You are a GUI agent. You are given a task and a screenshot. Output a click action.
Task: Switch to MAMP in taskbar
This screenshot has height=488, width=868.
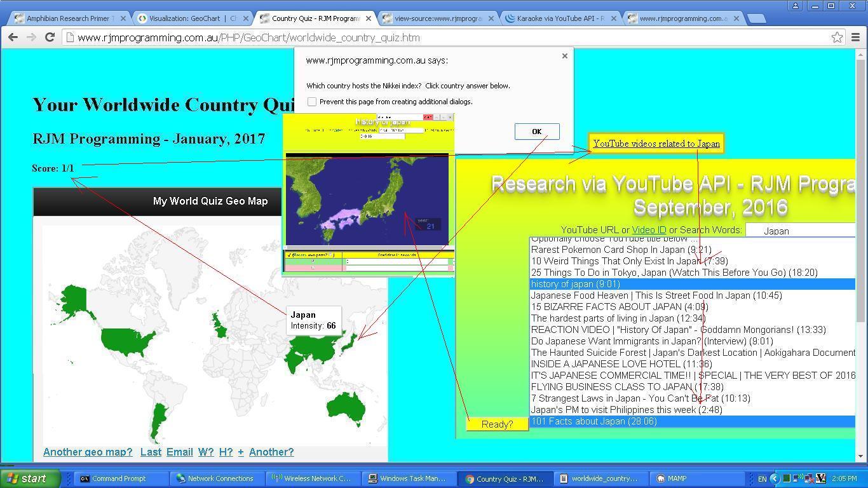(697, 478)
